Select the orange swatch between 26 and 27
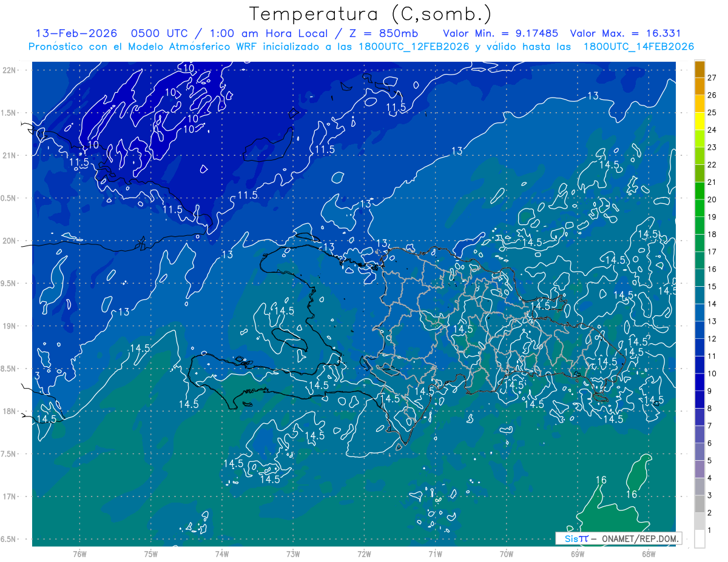Image resolution: width=728 pixels, height=562 pixels. click(x=699, y=86)
